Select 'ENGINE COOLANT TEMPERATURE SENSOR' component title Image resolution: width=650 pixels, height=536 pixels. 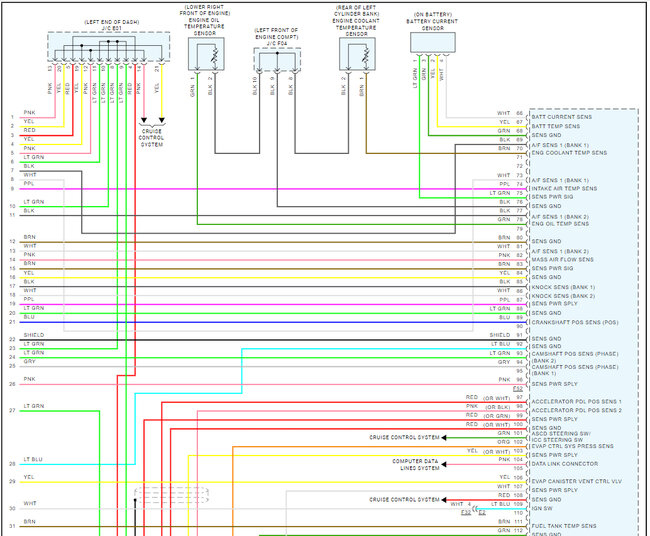[x=356, y=27]
